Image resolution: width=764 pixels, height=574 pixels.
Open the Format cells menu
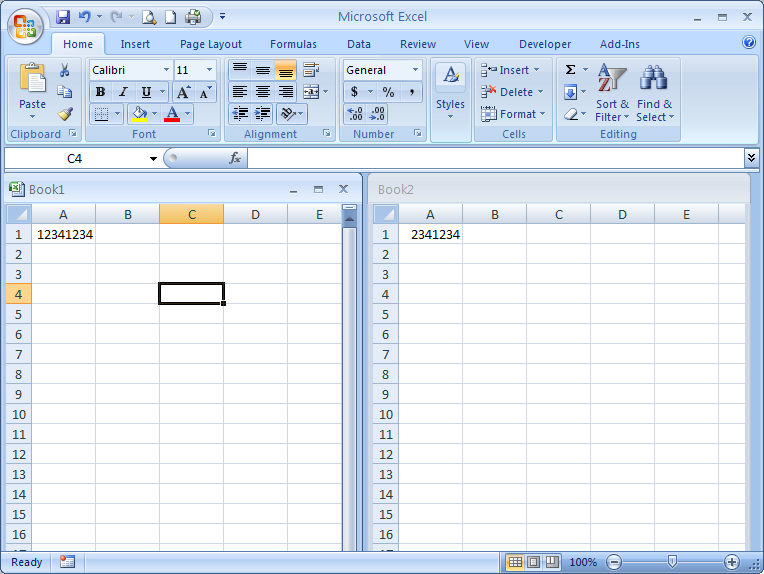[513, 114]
